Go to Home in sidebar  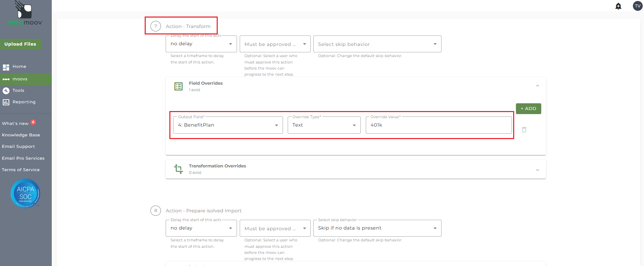pos(19,67)
